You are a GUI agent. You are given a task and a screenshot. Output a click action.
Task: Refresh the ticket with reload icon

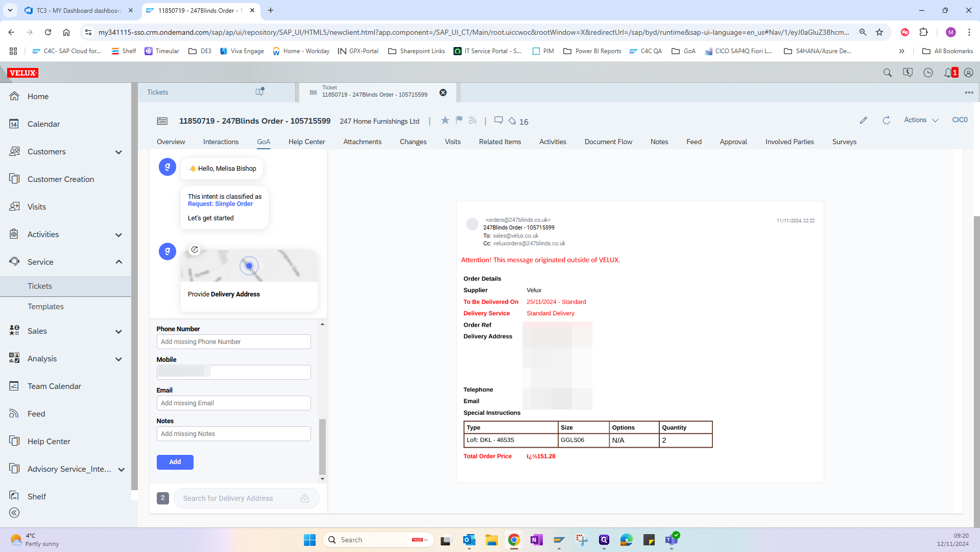[887, 120]
